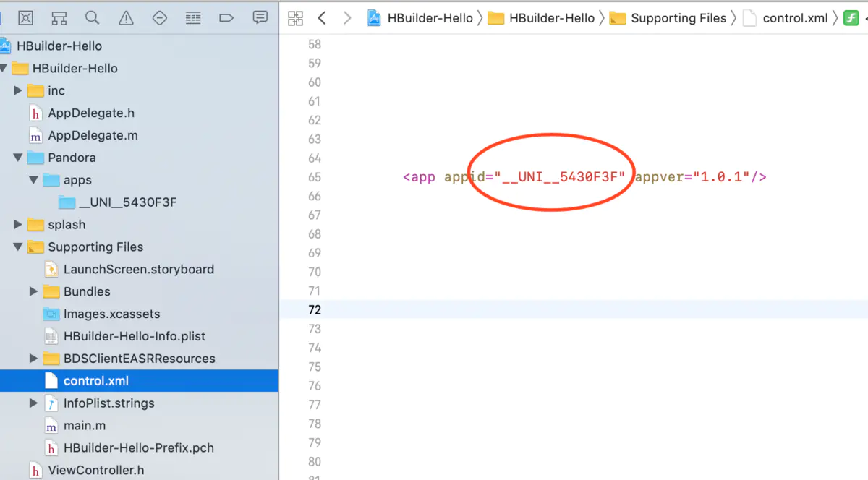Open the Test navigator diamond icon
This screenshot has width=868, height=480.
point(160,17)
